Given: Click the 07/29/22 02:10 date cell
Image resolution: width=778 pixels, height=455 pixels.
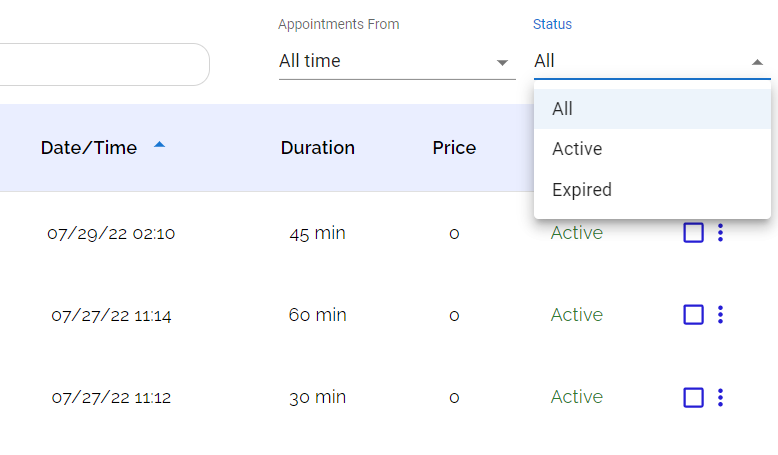Looking at the screenshot, I should (x=111, y=234).
